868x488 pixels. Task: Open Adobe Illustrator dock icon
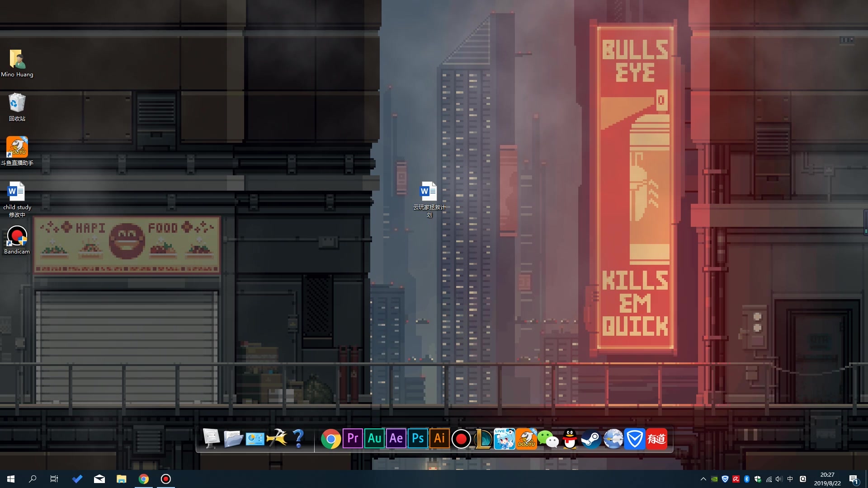tap(439, 439)
